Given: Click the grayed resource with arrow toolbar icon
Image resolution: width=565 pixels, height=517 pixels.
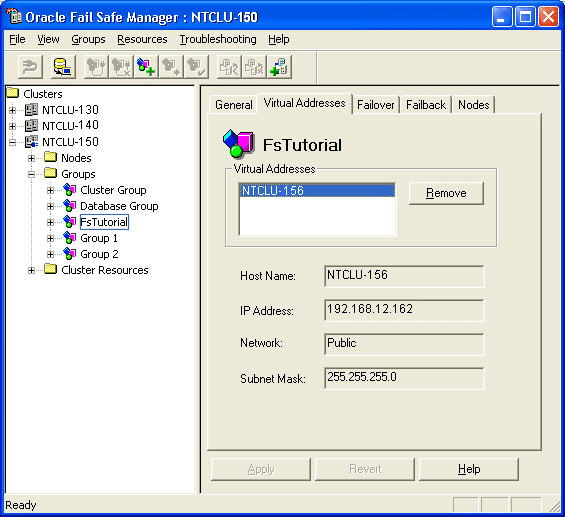Looking at the screenshot, I should (x=229, y=67).
